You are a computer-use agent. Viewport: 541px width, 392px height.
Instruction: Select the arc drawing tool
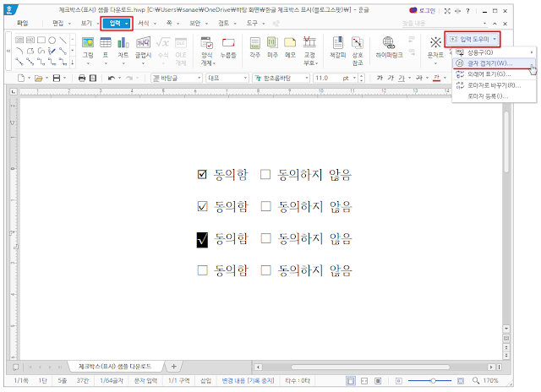pos(19,51)
